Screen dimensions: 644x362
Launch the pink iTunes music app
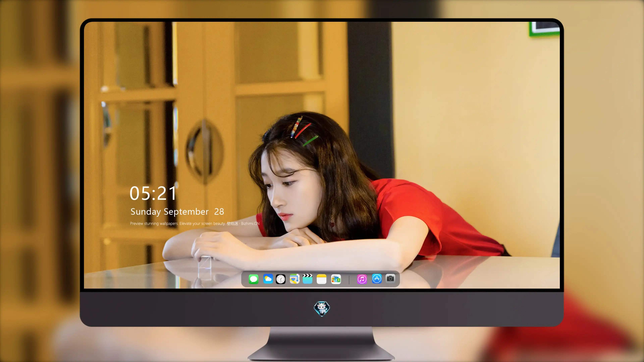tap(362, 279)
